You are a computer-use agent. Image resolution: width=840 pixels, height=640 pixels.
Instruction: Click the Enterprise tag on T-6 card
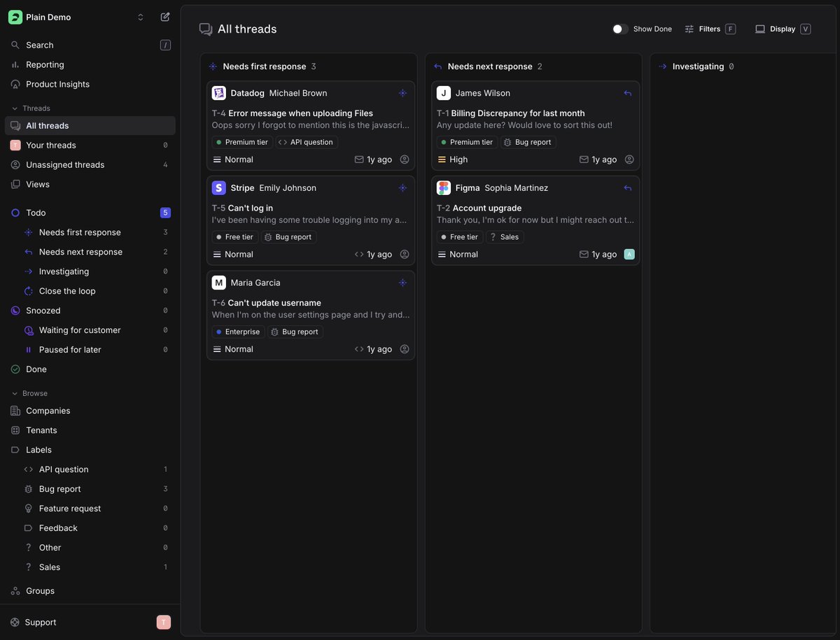[x=239, y=332]
